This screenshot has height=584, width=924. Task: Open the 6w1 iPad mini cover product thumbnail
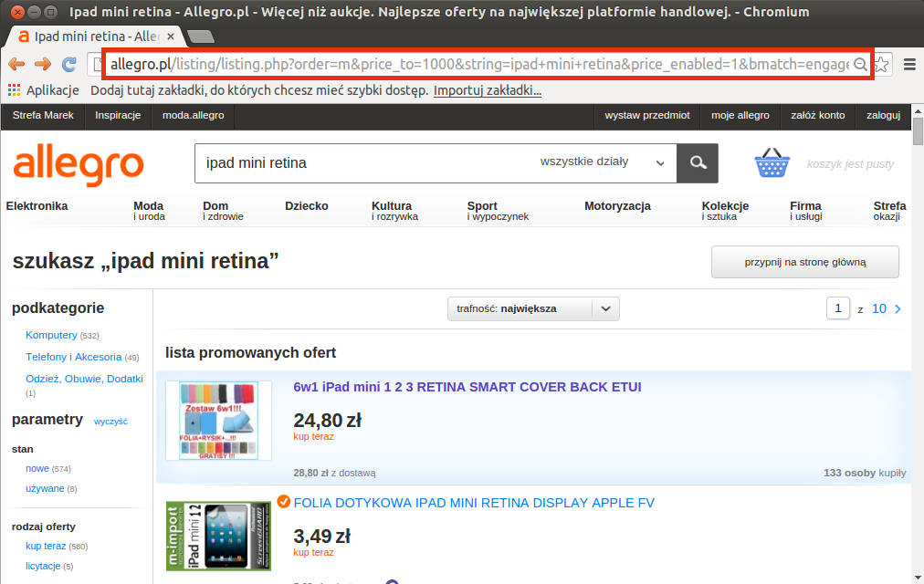(219, 421)
